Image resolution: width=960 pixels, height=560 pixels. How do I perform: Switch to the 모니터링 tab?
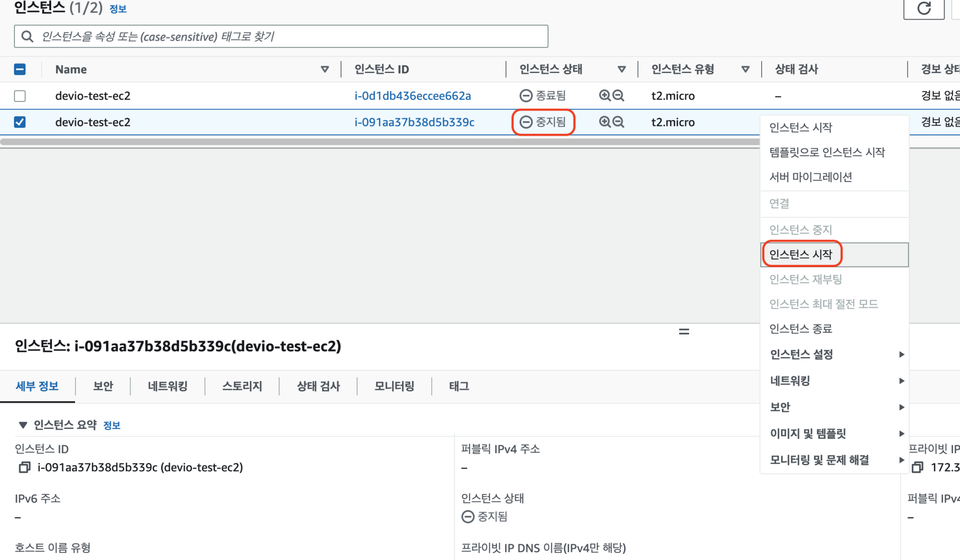tap(393, 386)
